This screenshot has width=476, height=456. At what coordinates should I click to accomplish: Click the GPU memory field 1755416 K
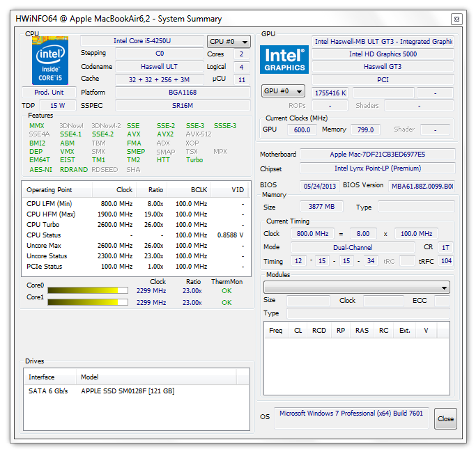click(x=330, y=93)
